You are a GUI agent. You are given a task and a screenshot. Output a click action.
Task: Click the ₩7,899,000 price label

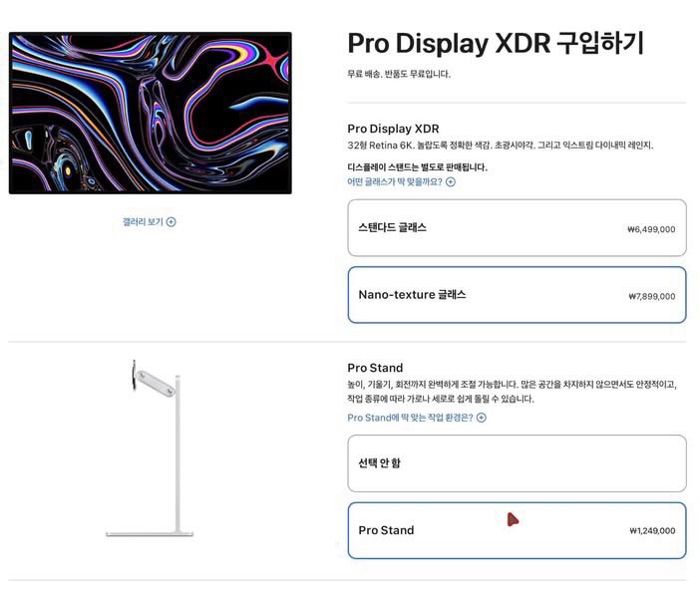pos(652,296)
